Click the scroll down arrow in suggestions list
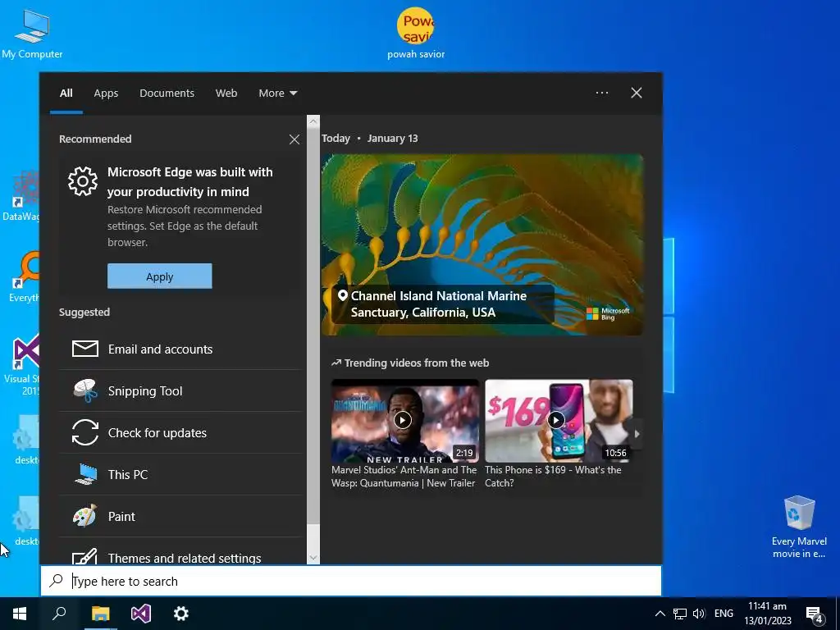 click(313, 558)
